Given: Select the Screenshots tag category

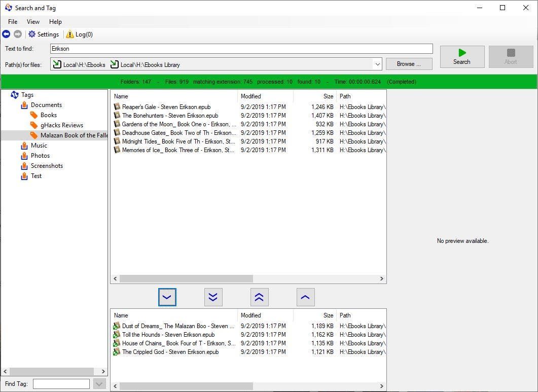Looking at the screenshot, I should (47, 166).
